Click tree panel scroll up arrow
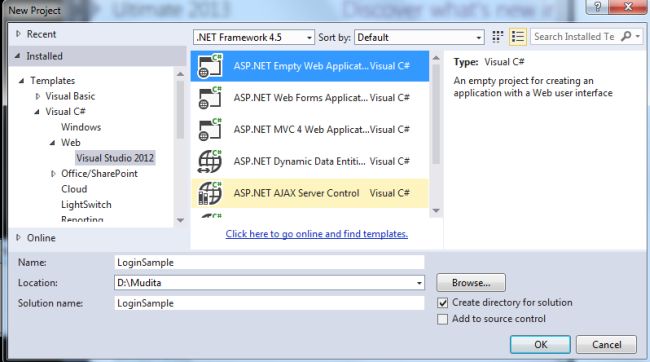This screenshot has width=650, height=362. coord(180,74)
